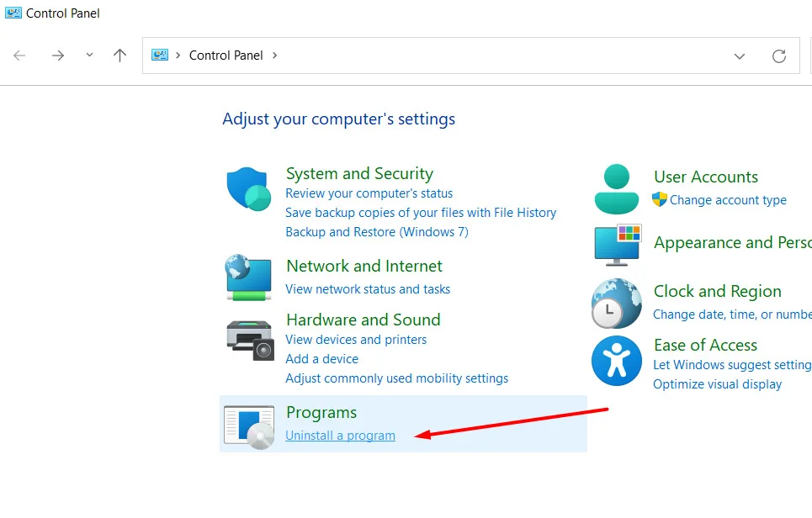The height and width of the screenshot is (518, 812).
Task: Expand chevron after Control Panel breadcrumb
Action: pyautogui.click(x=274, y=55)
